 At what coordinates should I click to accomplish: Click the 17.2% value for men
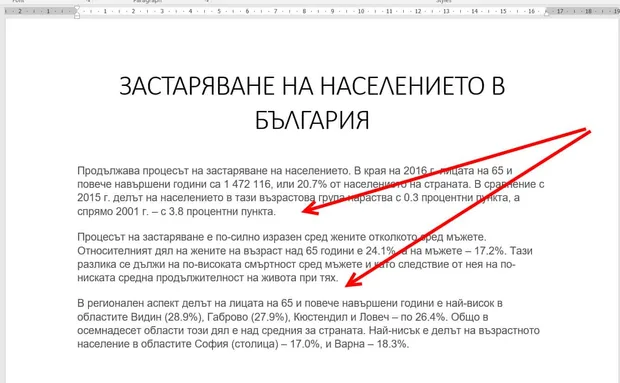click(x=490, y=251)
